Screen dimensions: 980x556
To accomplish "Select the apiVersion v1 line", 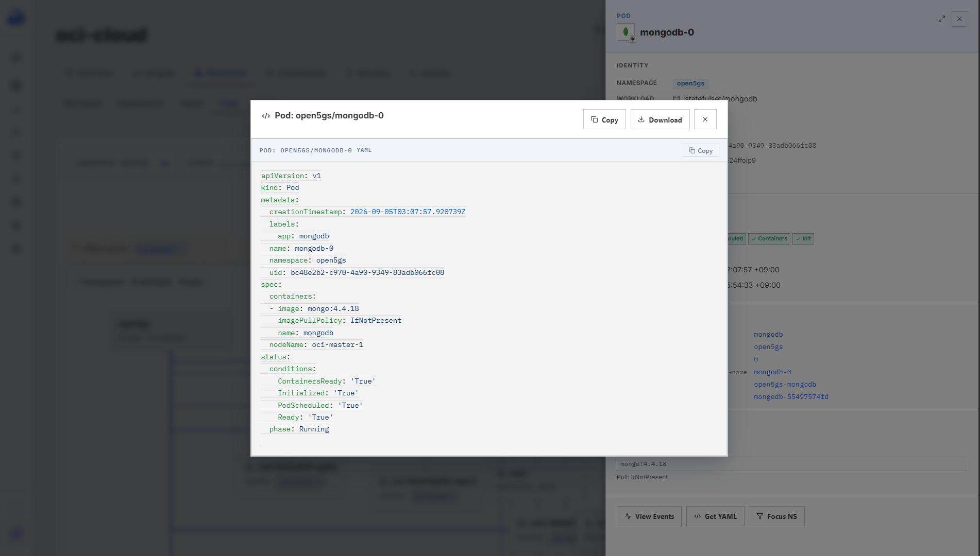I will (291, 176).
